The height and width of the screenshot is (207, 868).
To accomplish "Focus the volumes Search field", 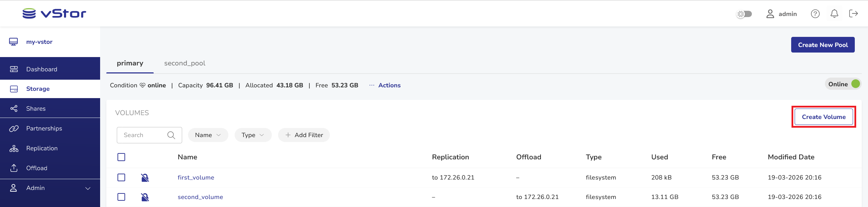I will click(x=149, y=135).
